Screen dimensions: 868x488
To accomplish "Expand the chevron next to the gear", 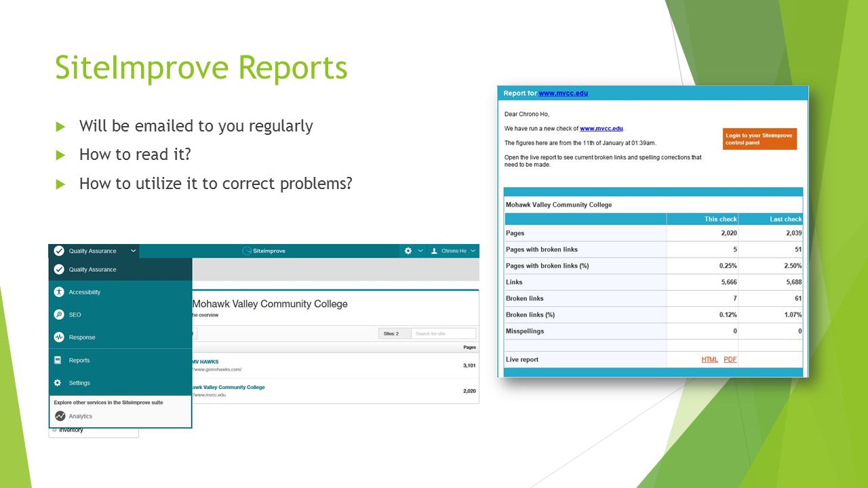I will [420, 251].
